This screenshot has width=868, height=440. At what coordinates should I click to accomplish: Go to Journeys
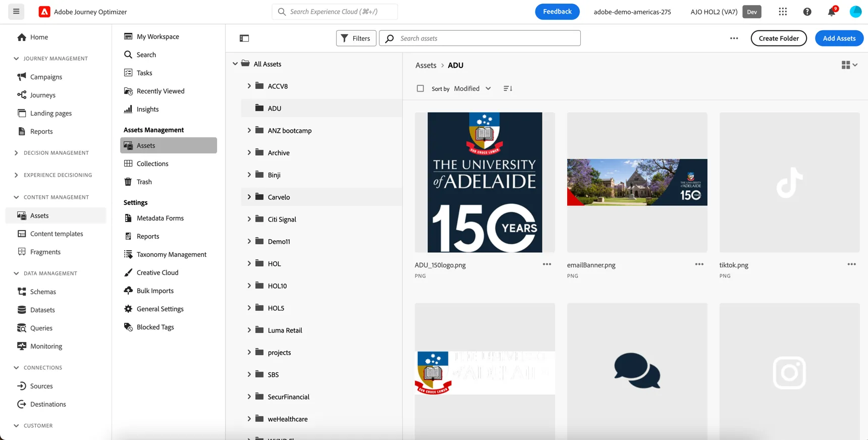pos(42,95)
